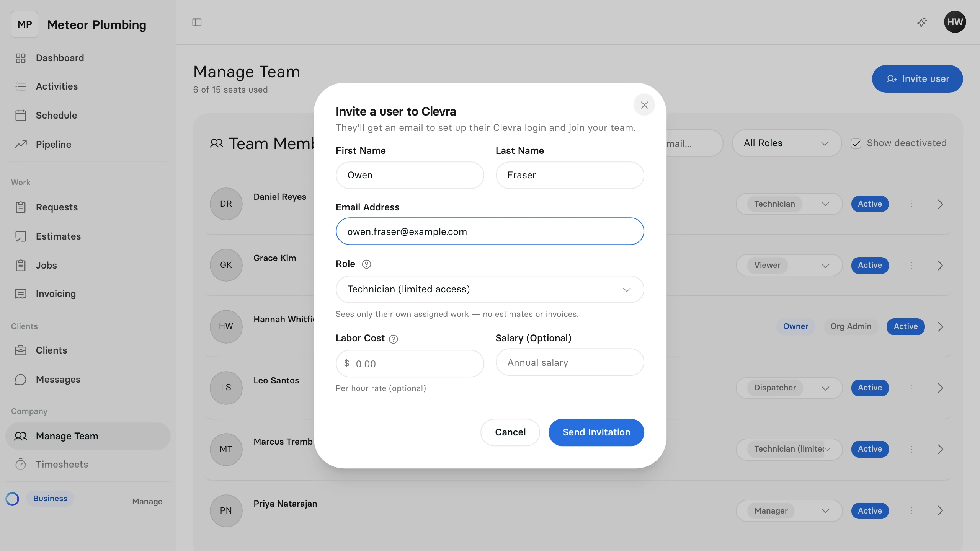Open the AI sparkle assistant icon
Screen dimensions: 980x551
click(x=922, y=22)
